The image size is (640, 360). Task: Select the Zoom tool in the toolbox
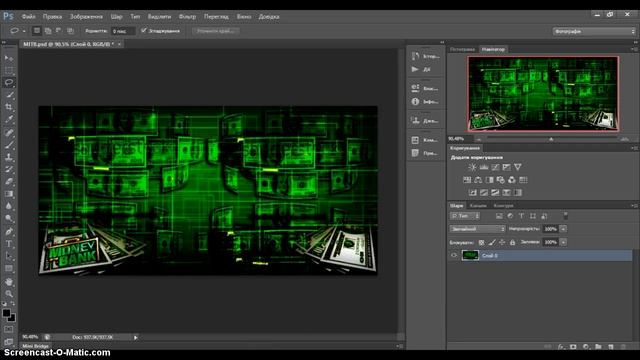point(9,293)
